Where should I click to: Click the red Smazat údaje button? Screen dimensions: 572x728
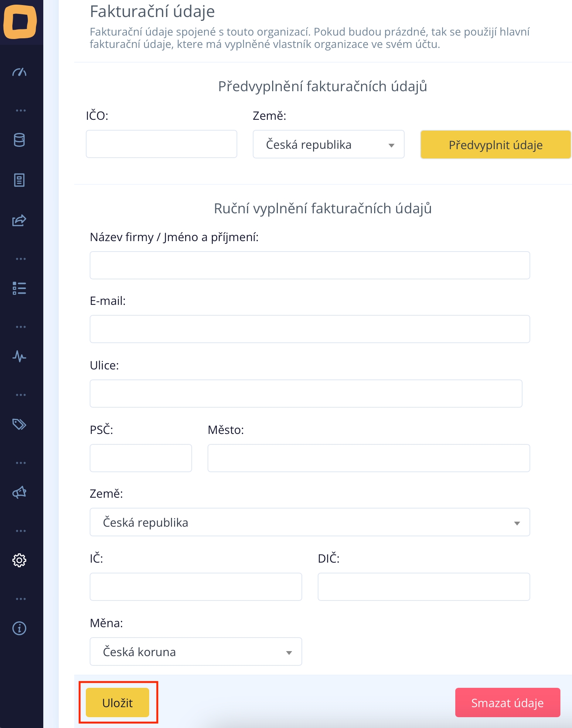coord(507,703)
